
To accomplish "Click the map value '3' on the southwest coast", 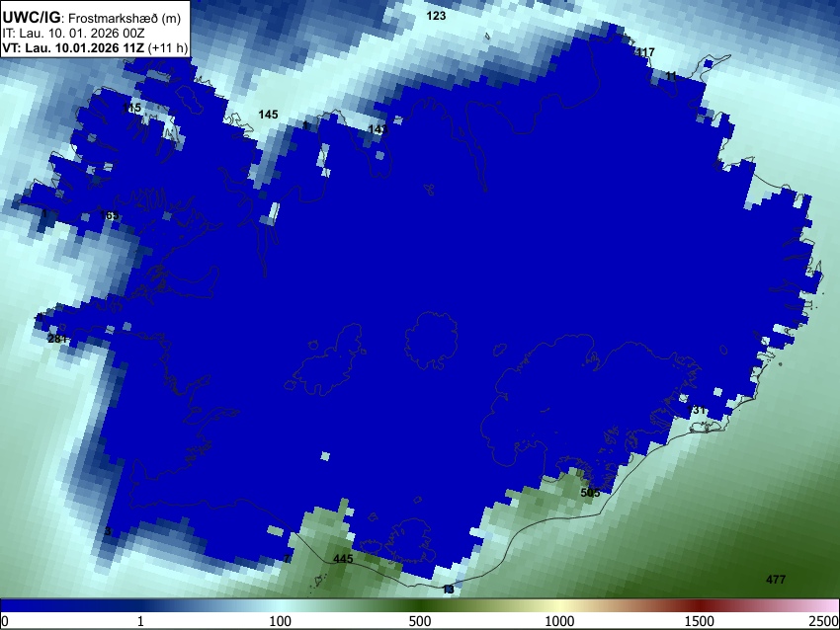I will [x=108, y=531].
